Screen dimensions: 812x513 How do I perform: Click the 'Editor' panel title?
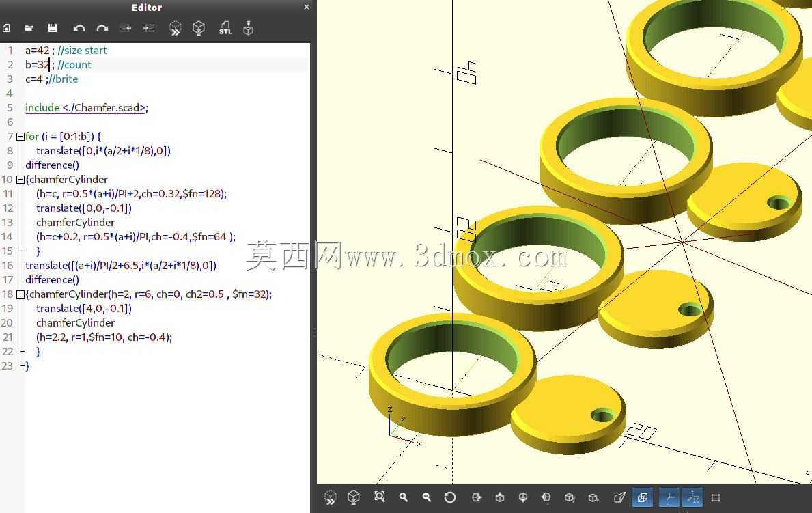tap(147, 8)
